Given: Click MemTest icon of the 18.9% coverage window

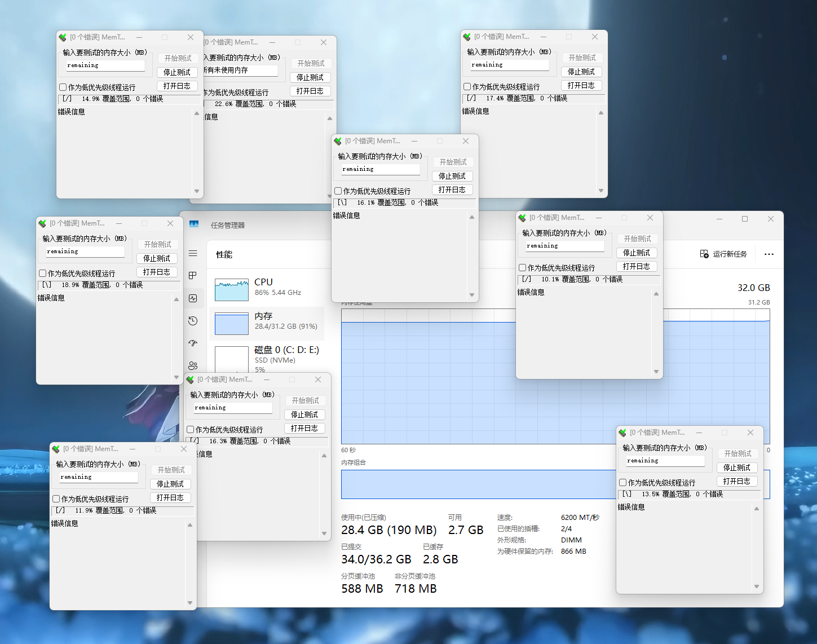Looking at the screenshot, I should (42, 223).
